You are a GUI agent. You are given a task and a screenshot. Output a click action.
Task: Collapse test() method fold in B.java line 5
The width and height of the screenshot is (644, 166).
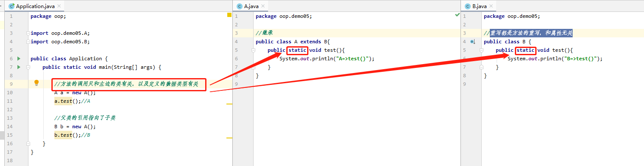point(482,50)
